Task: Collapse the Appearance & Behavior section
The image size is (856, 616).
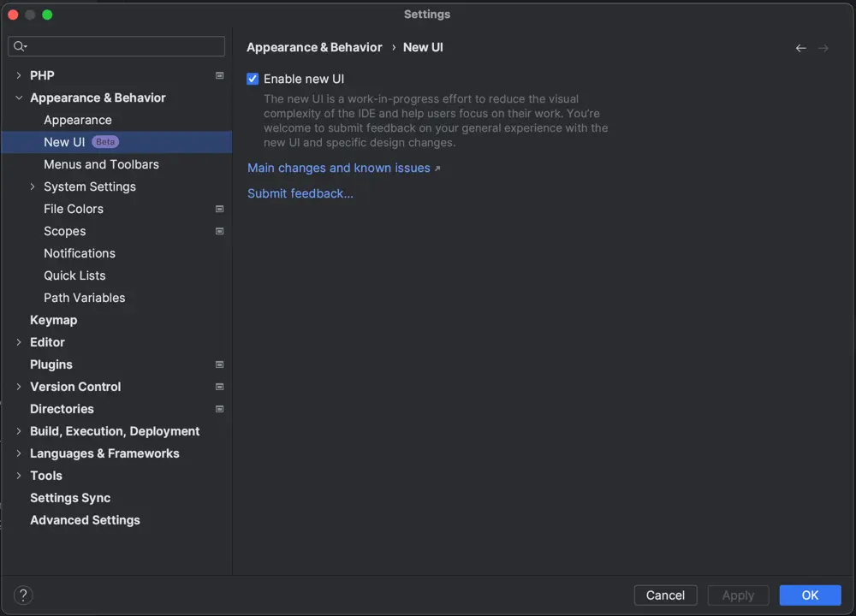Action: [19, 98]
